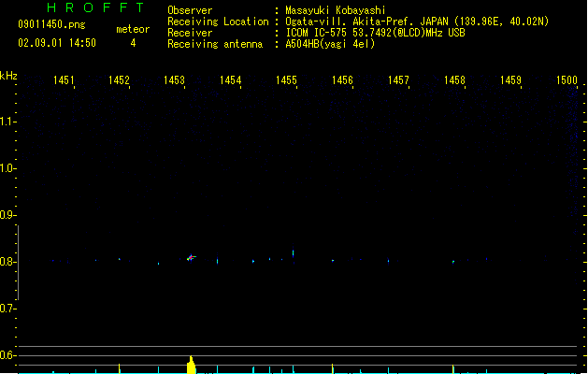This screenshot has height=374, width=588.
Task: Click the 0.7 kHz frequency label
Action: coord(7,309)
